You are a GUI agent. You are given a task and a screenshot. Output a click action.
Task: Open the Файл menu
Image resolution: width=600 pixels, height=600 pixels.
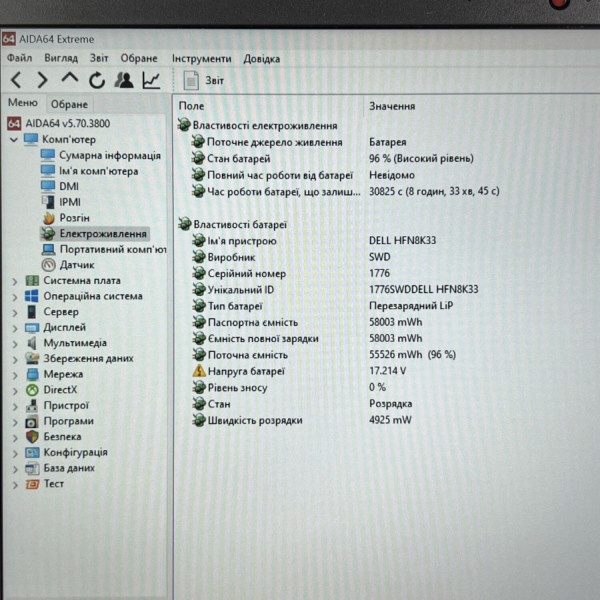(x=20, y=58)
